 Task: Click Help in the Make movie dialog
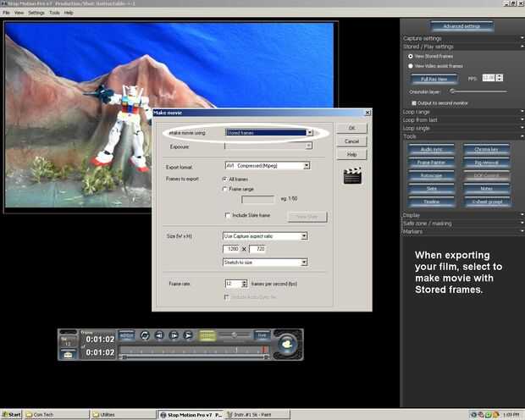tap(351, 154)
